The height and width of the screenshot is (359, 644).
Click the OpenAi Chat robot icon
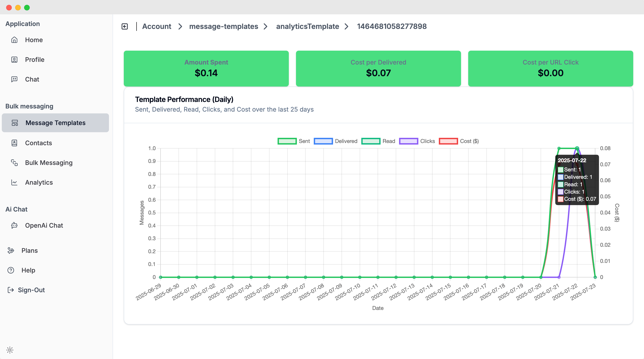(x=14, y=225)
